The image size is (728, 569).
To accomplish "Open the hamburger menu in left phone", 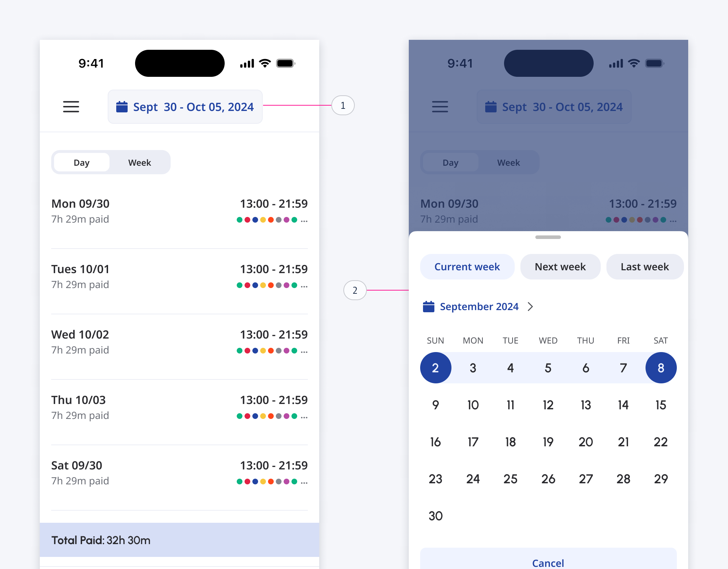I will [71, 107].
